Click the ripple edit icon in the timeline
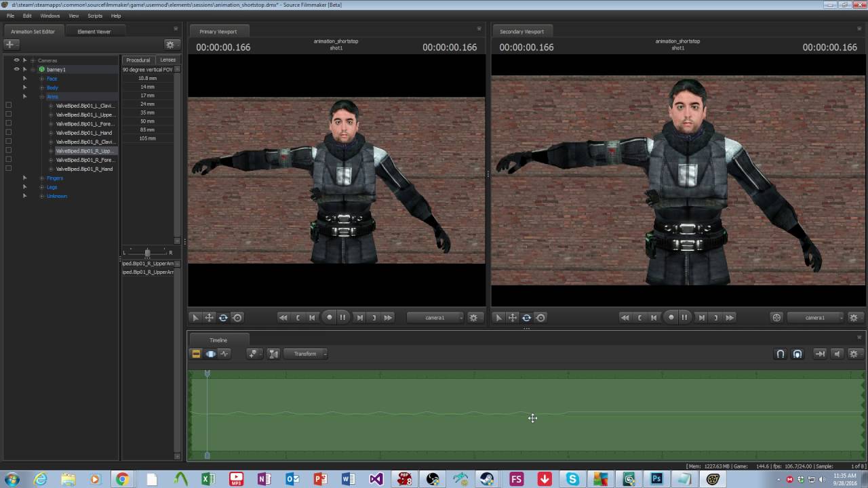 [x=820, y=354]
